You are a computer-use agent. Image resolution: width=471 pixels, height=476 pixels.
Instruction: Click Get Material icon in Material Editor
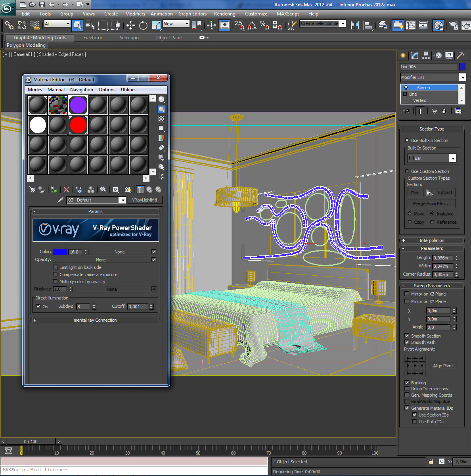pyautogui.click(x=33, y=190)
